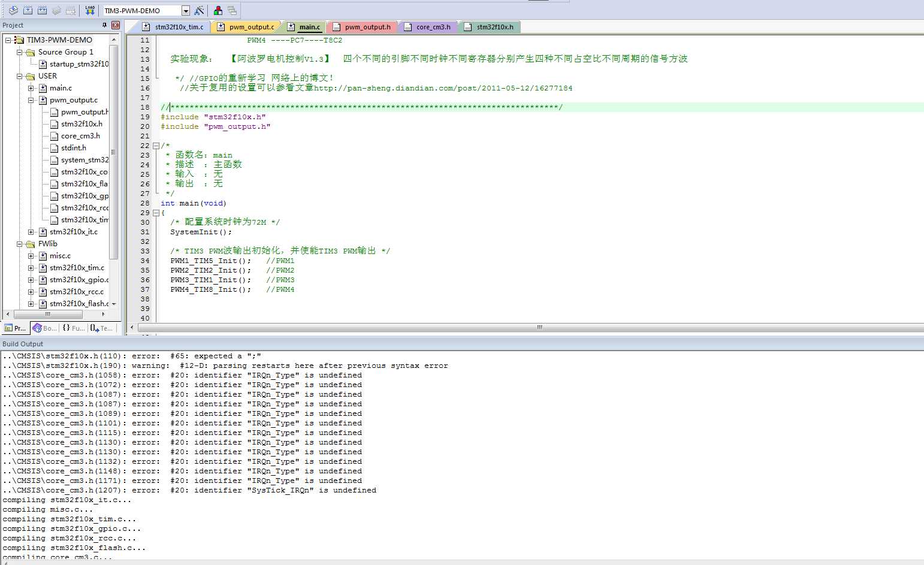Collapse the TIM3-PWM-DEMO root tree node
This screenshot has width=924, height=565.
tap(8, 40)
